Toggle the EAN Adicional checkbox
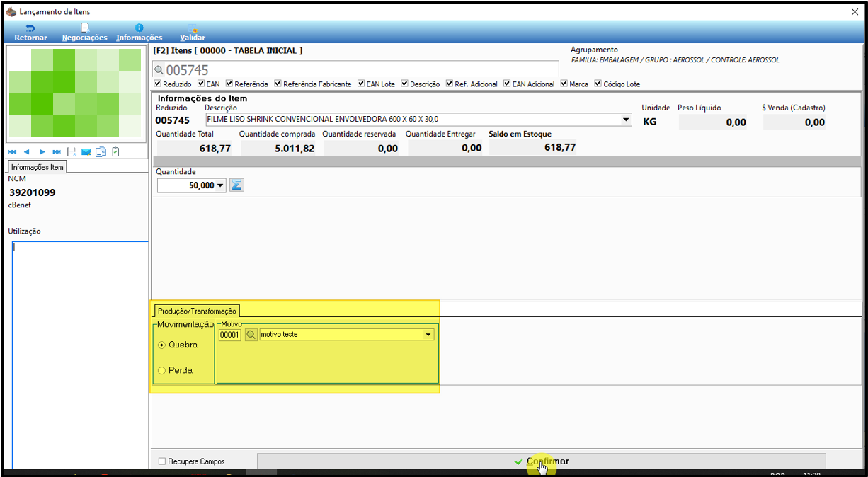The image size is (868, 477). pyautogui.click(x=507, y=84)
